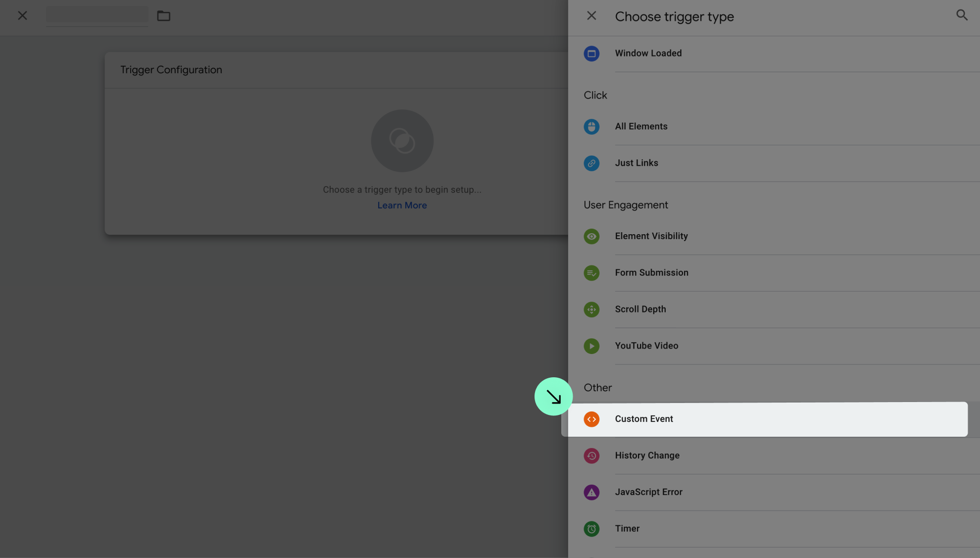This screenshot has height=558, width=980.
Task: Select Element Visibility trigger type
Action: coord(774,237)
